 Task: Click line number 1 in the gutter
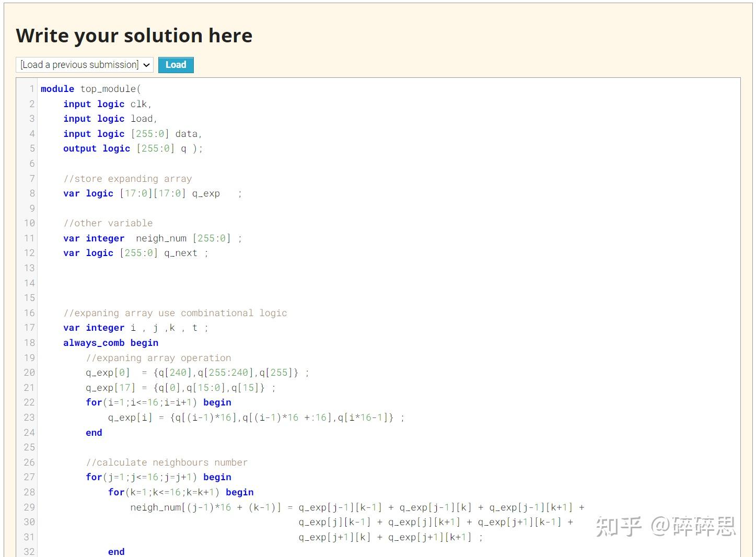coord(32,89)
